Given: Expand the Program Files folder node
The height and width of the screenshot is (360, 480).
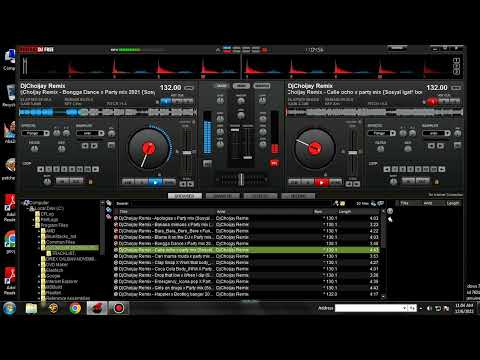Looking at the screenshot, I should (x=34, y=225).
